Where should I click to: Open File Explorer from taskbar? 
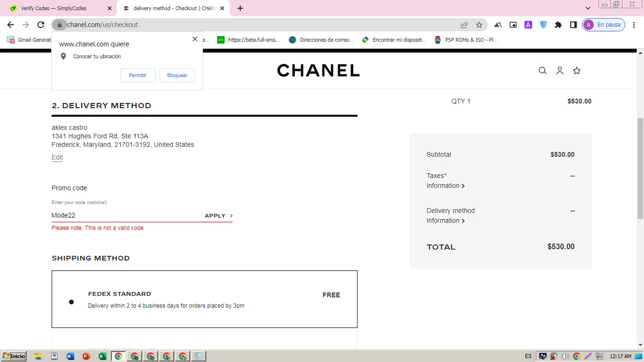click(38, 356)
